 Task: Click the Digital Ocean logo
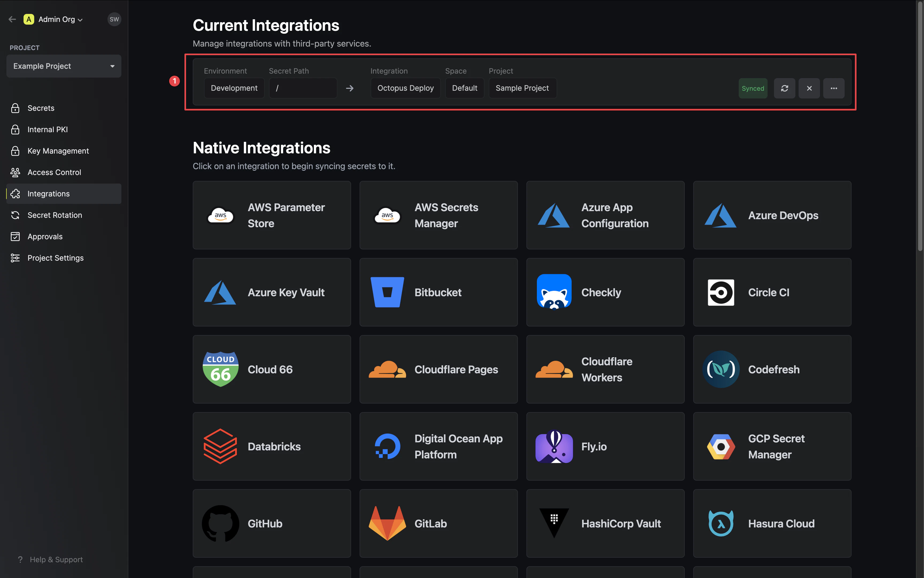click(388, 446)
